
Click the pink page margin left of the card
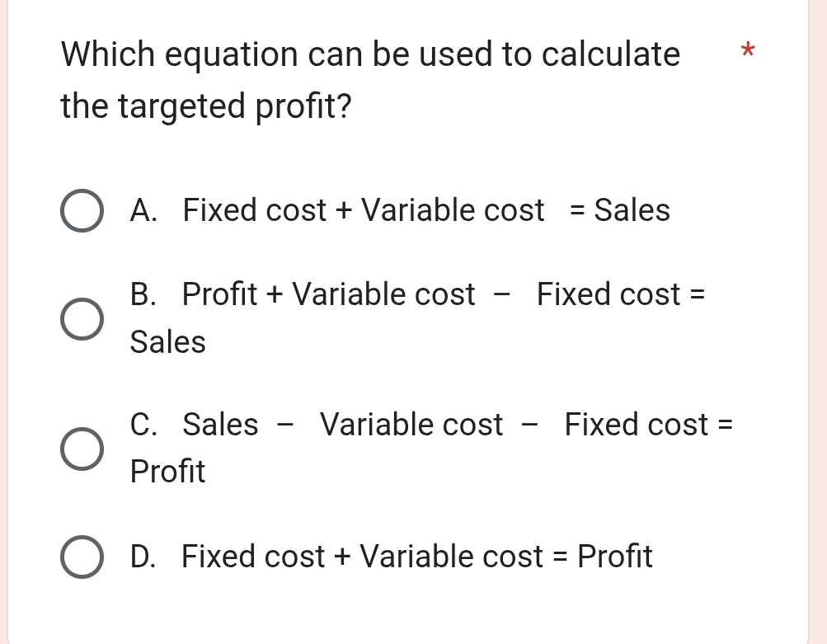3,322
